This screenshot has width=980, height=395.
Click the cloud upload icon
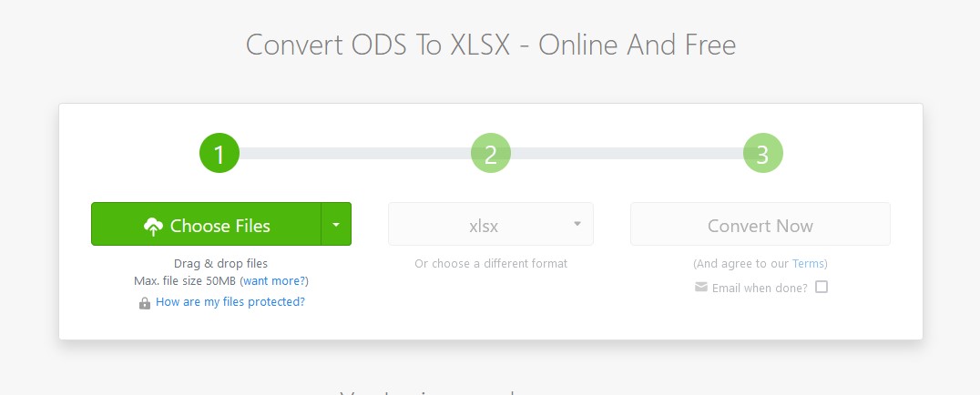pos(153,227)
